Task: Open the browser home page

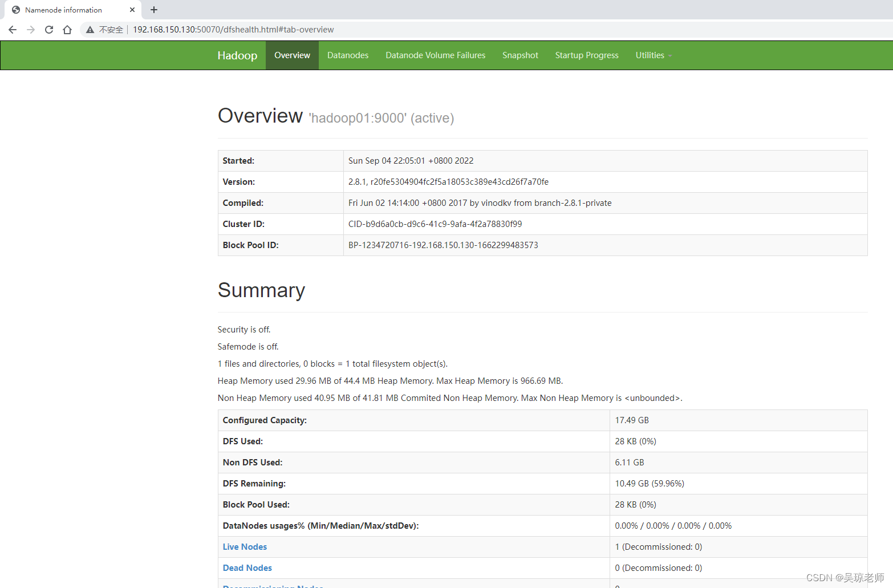Action: [x=67, y=30]
